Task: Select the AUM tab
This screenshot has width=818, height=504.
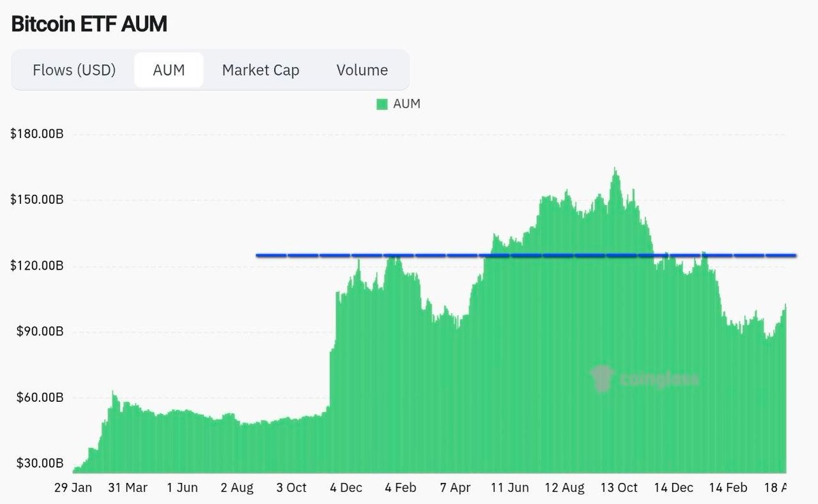Action: pyautogui.click(x=168, y=69)
